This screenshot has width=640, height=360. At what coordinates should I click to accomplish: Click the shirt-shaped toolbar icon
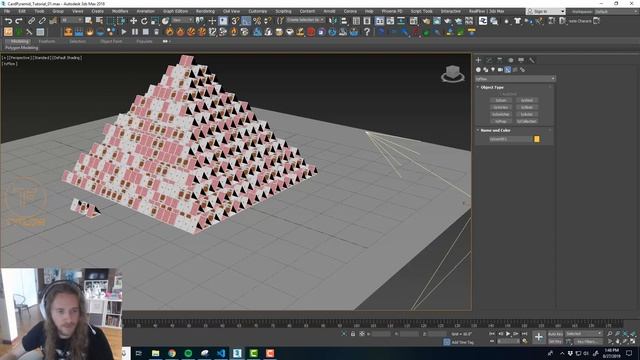pyautogui.click(x=518, y=21)
